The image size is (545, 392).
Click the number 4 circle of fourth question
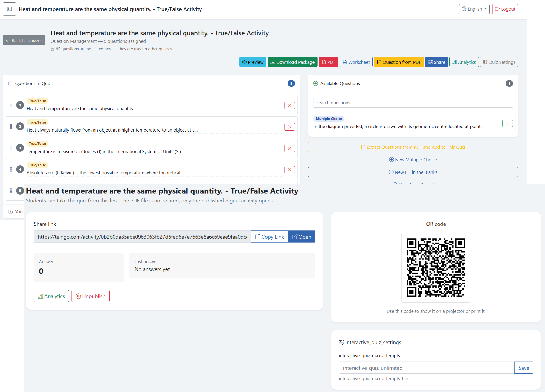(20, 169)
